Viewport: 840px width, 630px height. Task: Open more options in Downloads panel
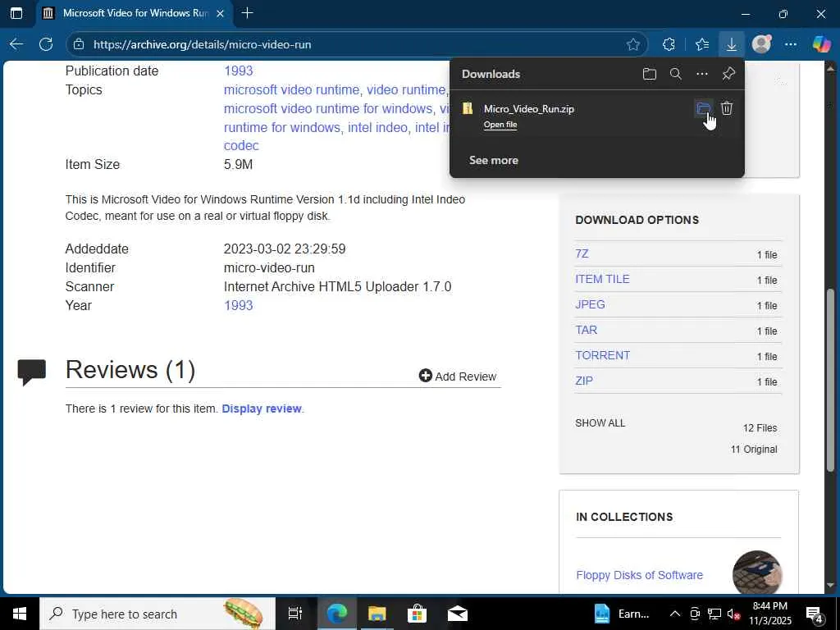(x=702, y=74)
